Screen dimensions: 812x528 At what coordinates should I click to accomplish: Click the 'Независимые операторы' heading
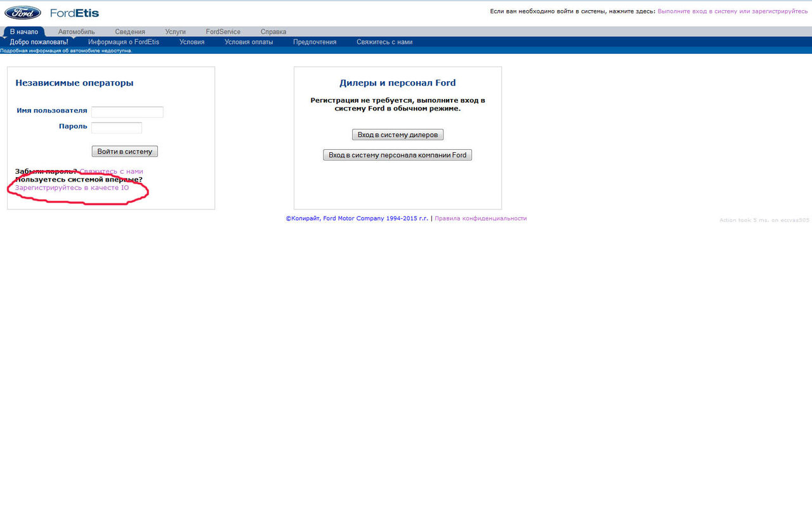tap(74, 82)
